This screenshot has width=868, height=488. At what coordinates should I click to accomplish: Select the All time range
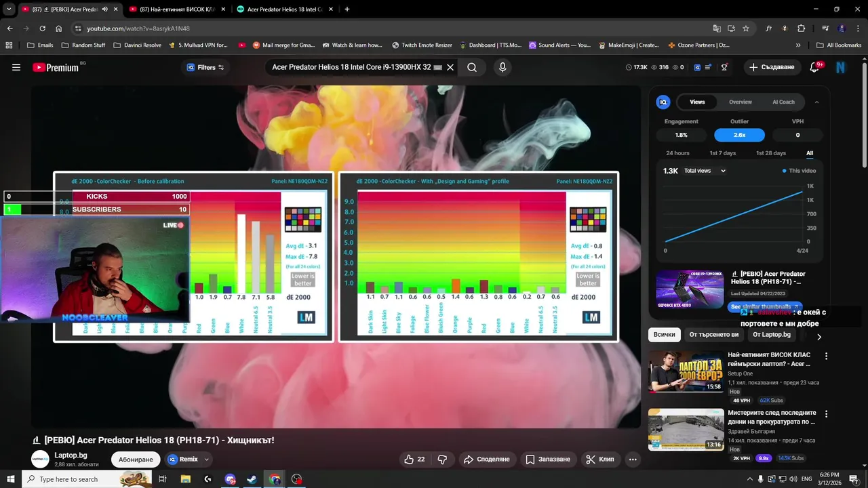tap(810, 153)
